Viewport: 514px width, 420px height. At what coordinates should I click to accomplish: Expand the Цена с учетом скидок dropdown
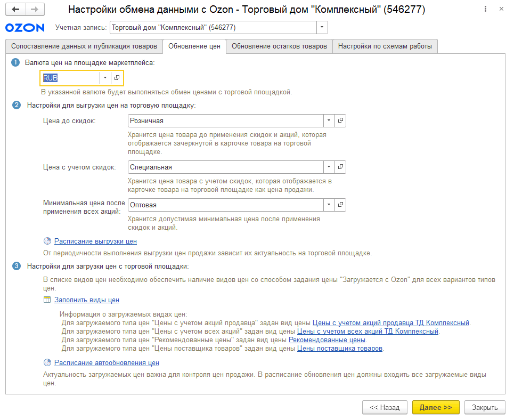point(329,167)
